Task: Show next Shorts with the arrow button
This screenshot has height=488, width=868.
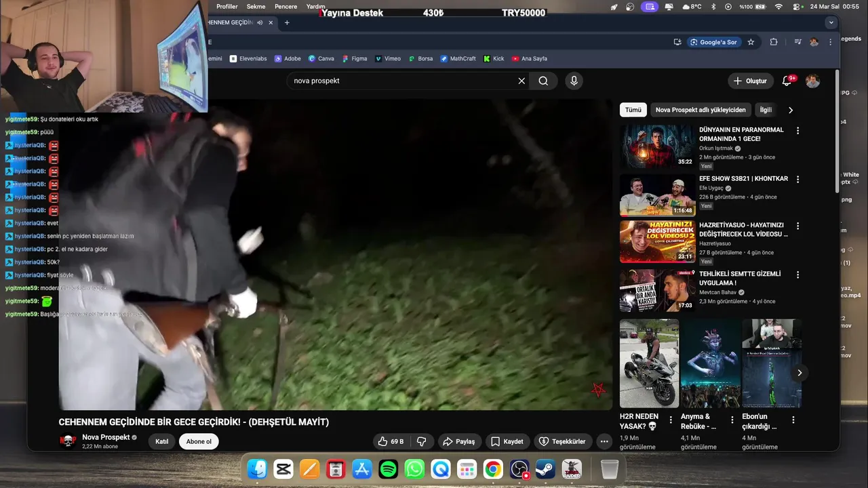Action: click(800, 372)
